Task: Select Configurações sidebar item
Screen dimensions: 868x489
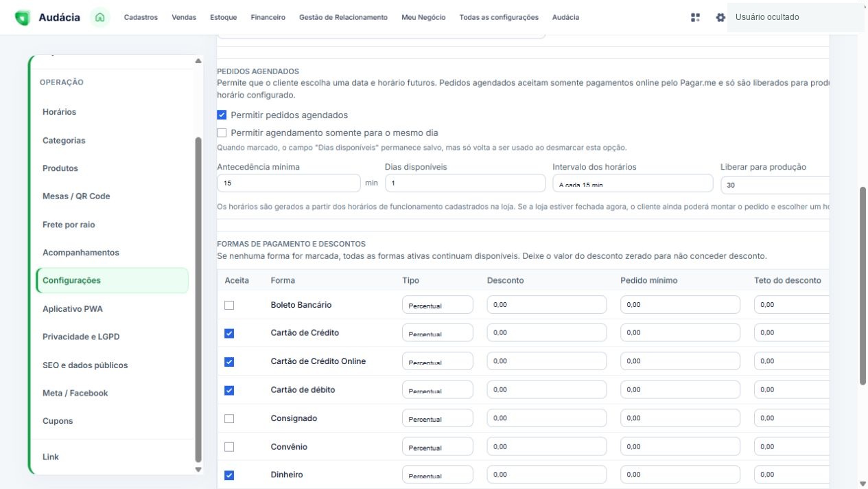Action: [112, 280]
